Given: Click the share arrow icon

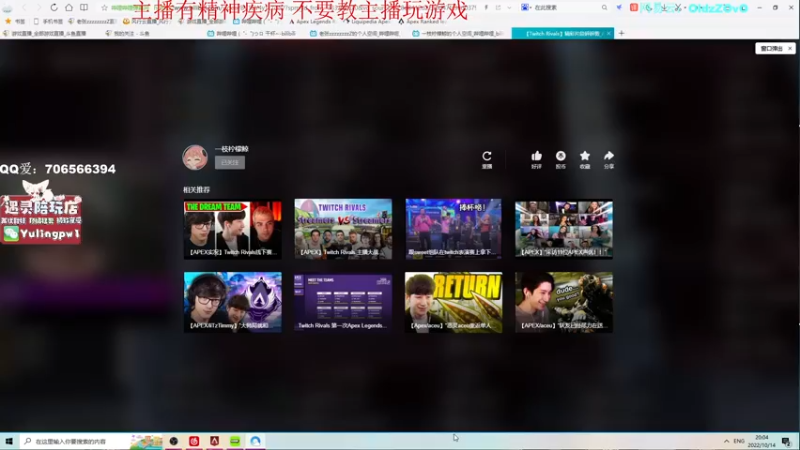Looking at the screenshot, I should coord(609,156).
